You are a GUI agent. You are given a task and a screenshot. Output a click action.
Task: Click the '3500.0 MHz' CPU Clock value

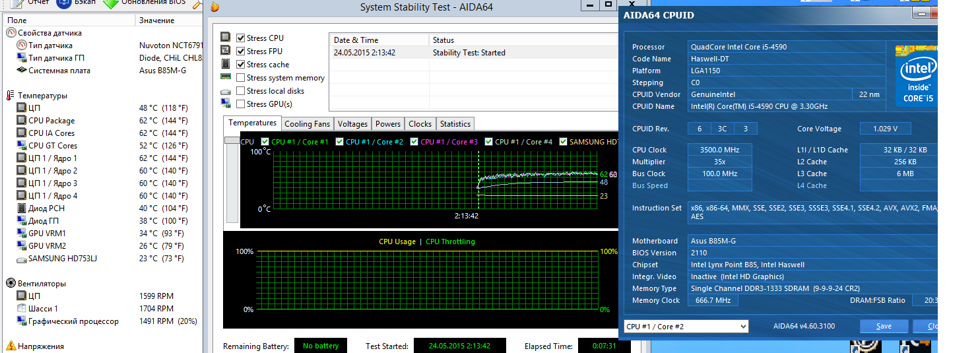(x=719, y=150)
